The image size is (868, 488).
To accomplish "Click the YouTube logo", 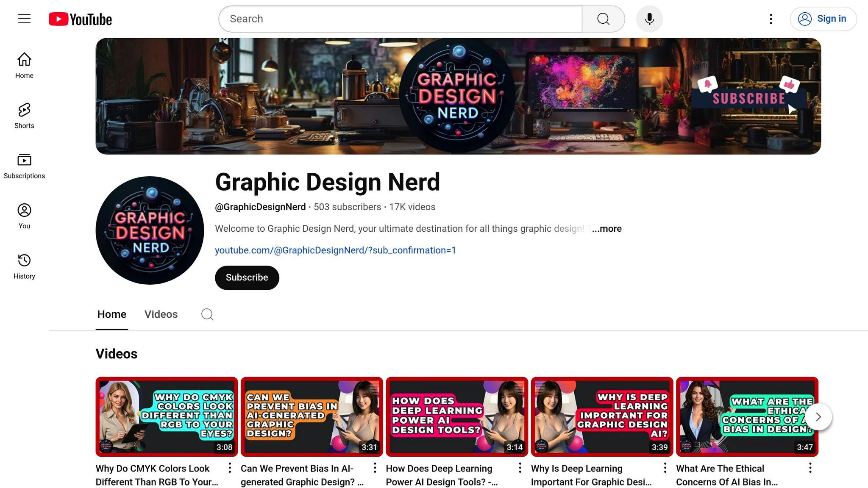I will (x=79, y=19).
